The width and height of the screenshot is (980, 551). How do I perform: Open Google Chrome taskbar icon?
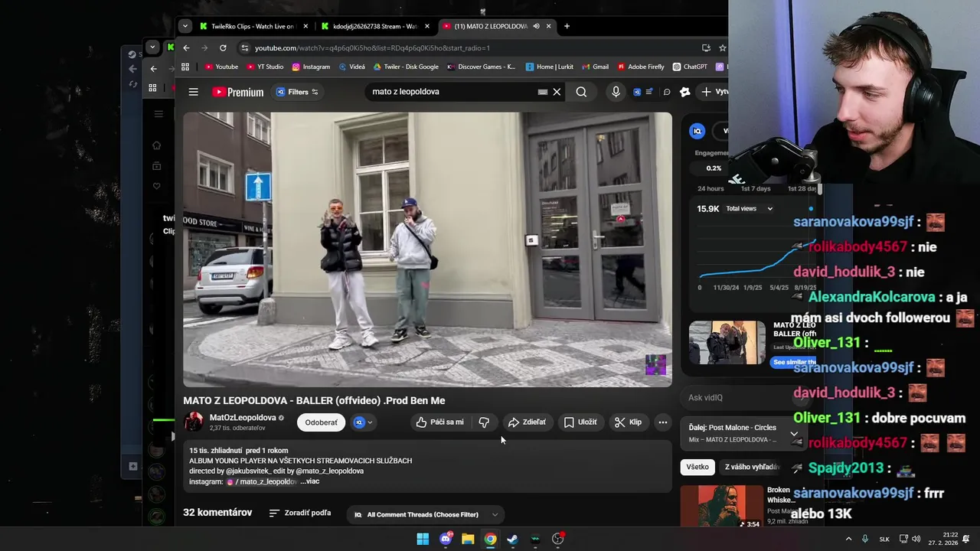click(490, 539)
